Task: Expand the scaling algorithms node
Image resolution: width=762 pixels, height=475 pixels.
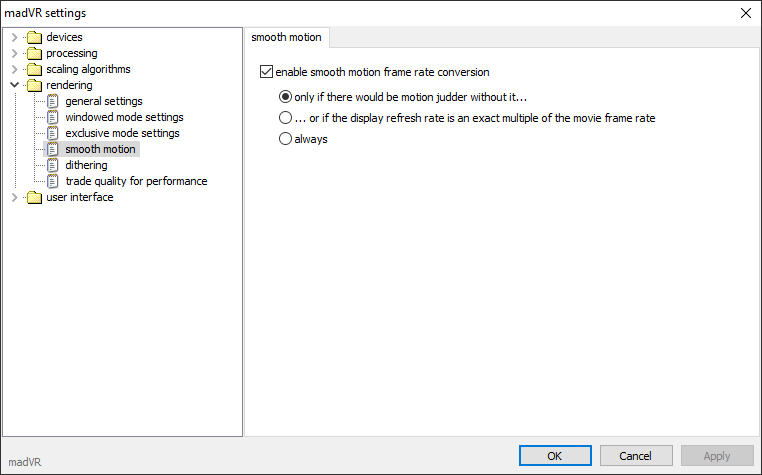Action: (15, 70)
